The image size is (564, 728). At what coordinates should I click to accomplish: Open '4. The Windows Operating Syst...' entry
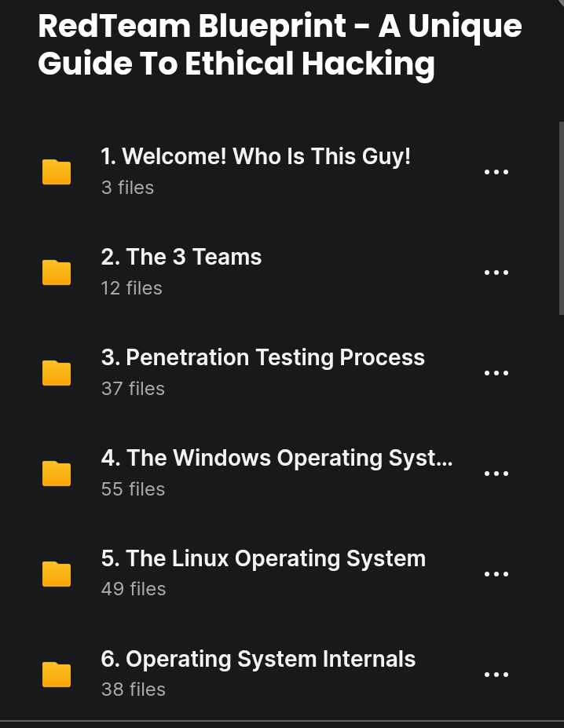tap(277, 459)
